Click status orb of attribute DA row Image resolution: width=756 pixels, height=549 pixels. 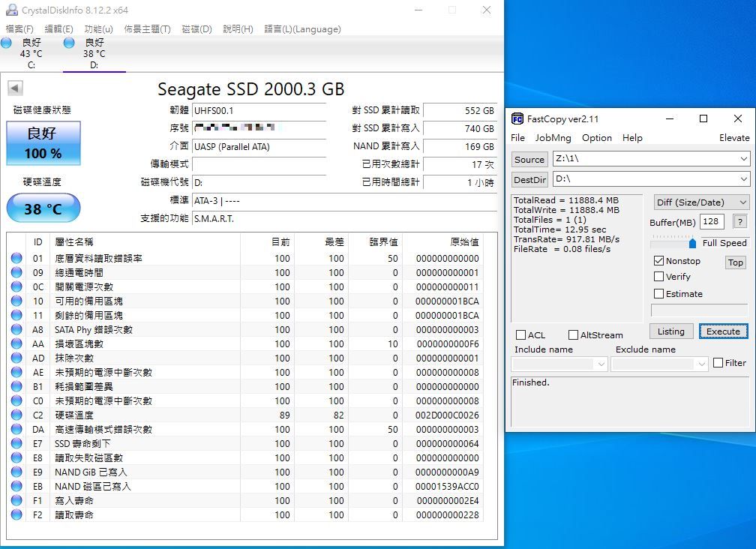click(x=16, y=429)
